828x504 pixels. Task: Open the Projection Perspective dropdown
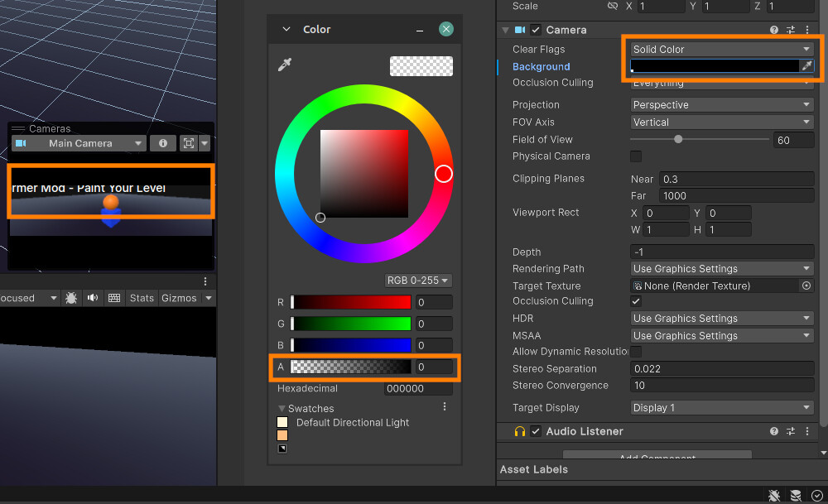pyautogui.click(x=722, y=104)
